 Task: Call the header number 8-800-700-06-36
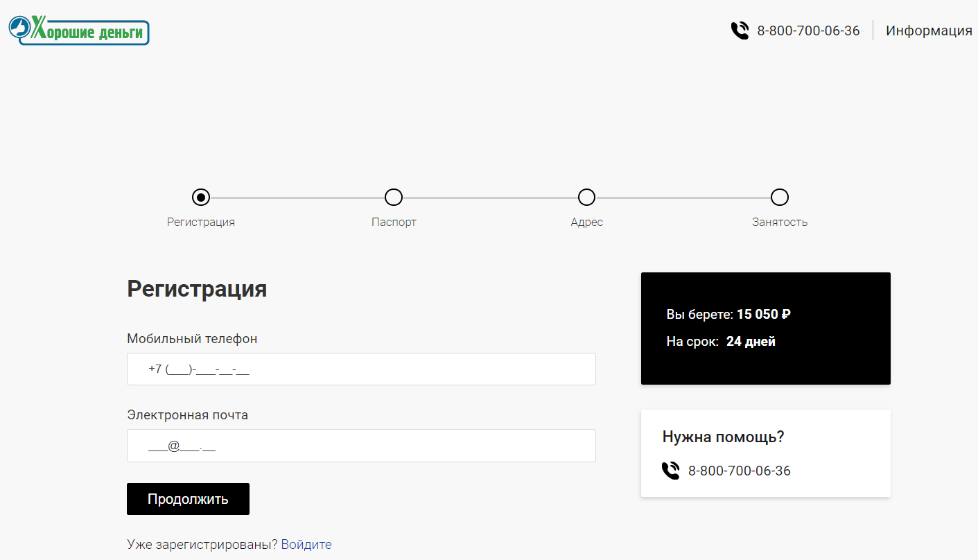(x=808, y=30)
